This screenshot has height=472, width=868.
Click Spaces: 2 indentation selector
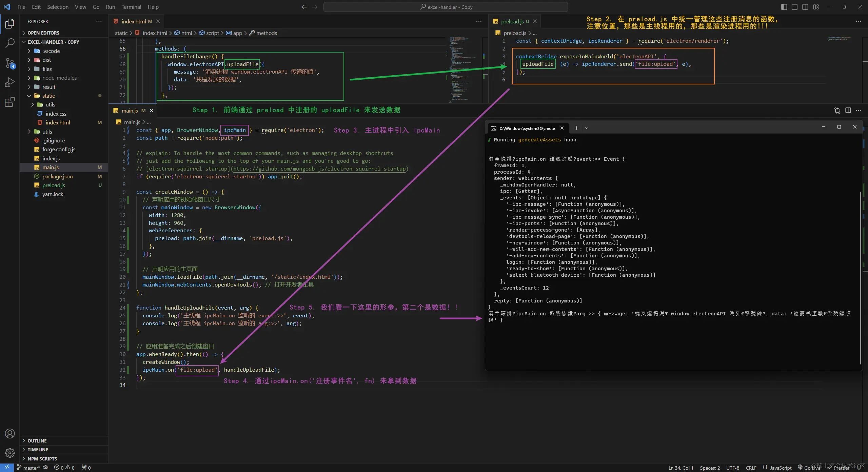[710, 468]
